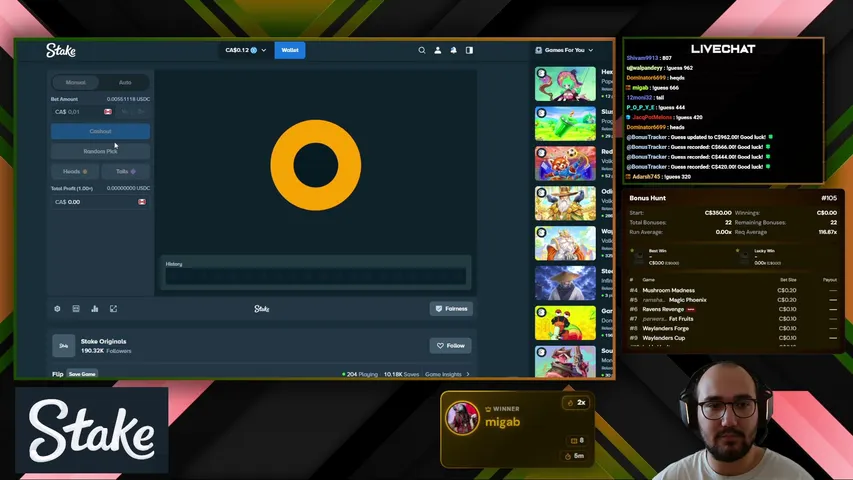The image size is (853, 480).
Task: Switch to Manual betting mode
Action: [76, 82]
